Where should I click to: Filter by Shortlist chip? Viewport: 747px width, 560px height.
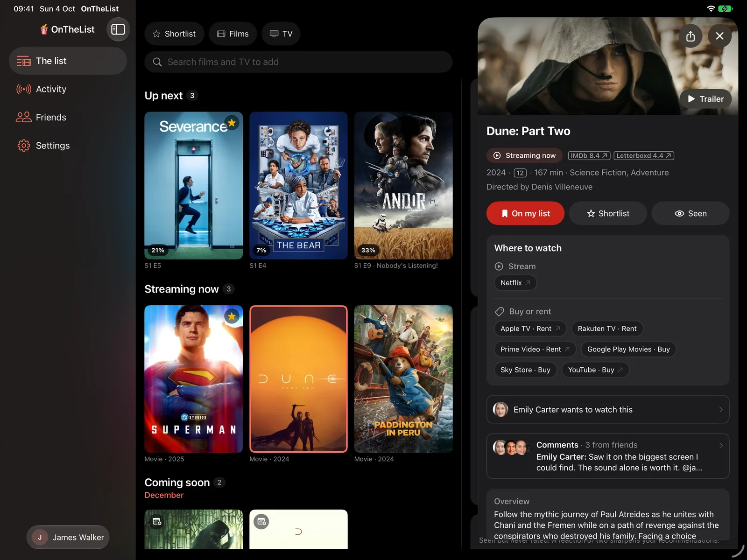click(174, 34)
